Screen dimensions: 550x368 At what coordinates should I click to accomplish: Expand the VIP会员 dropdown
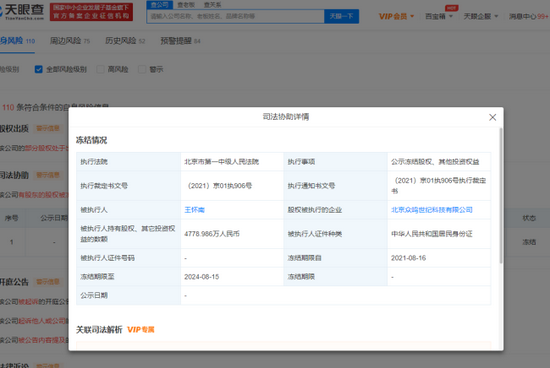pyautogui.click(x=396, y=16)
